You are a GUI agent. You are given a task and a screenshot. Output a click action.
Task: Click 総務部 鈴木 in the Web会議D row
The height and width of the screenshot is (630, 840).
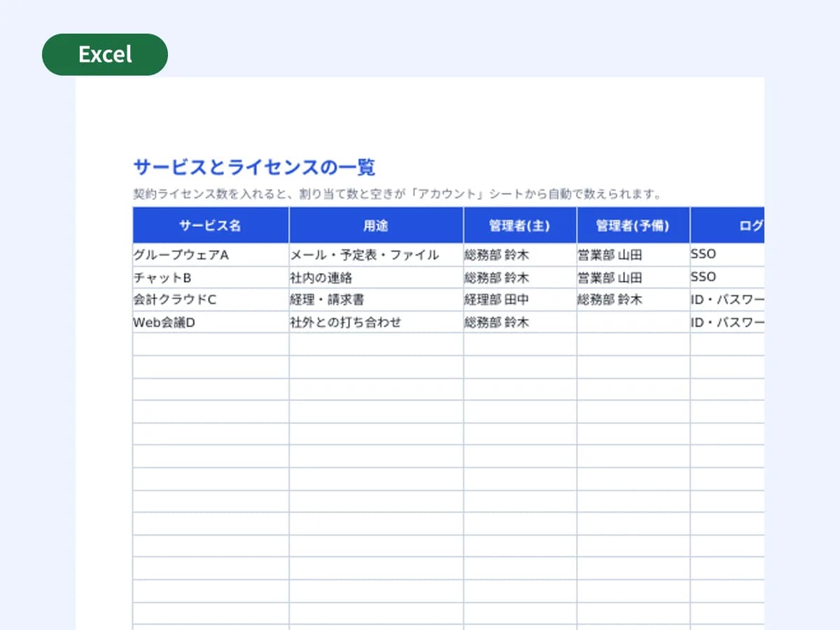tap(520, 322)
